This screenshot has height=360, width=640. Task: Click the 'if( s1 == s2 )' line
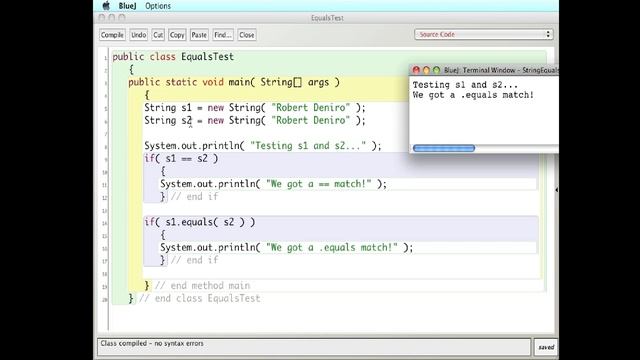tap(181, 158)
